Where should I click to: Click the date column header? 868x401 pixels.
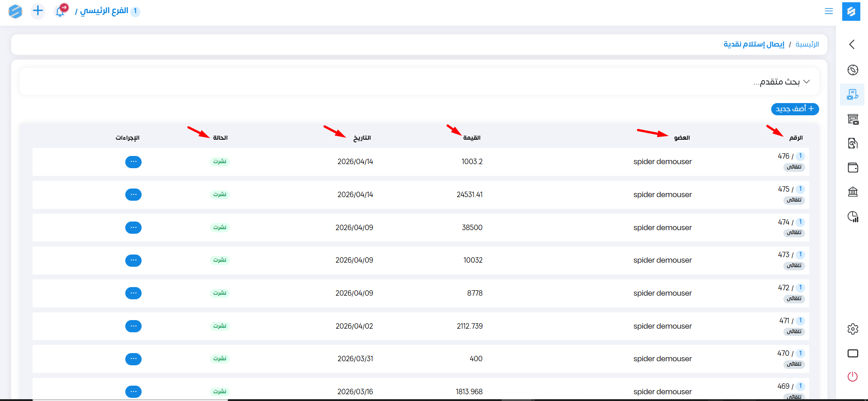[x=362, y=138]
